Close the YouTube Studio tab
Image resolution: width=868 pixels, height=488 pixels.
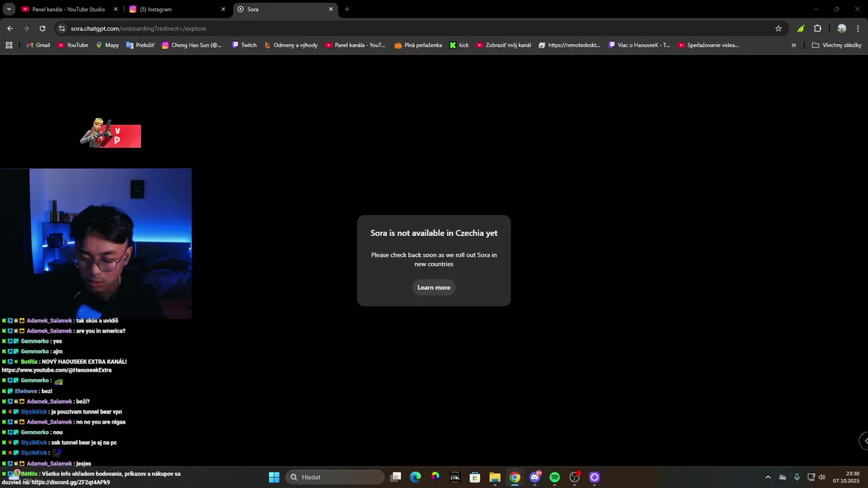(x=115, y=9)
